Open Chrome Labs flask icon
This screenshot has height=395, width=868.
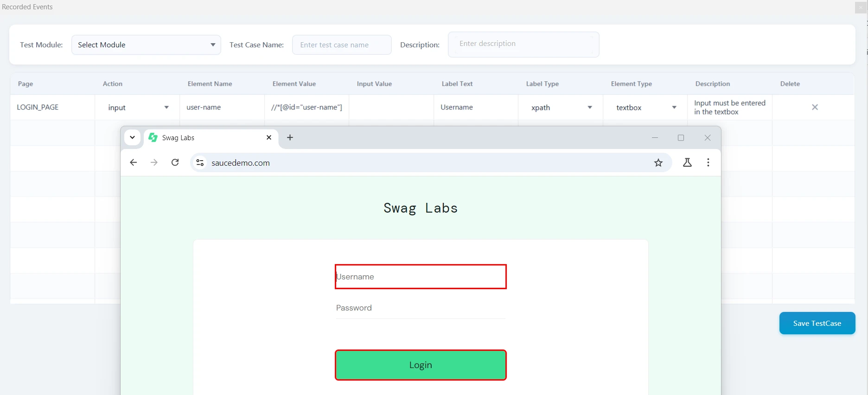(x=687, y=162)
